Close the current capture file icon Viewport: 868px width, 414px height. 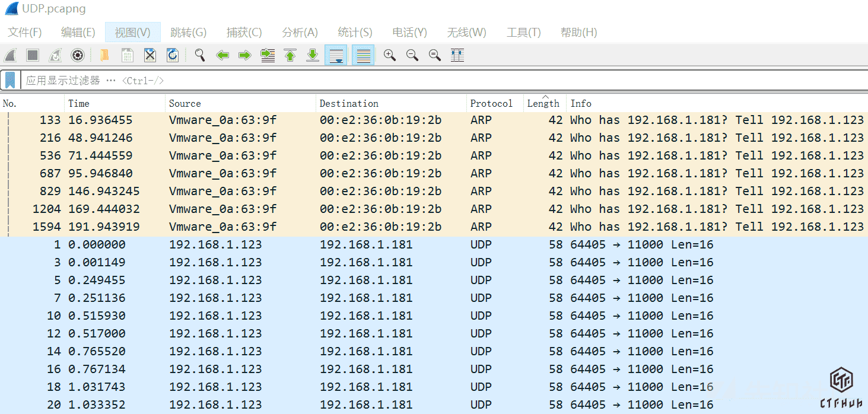[150, 55]
